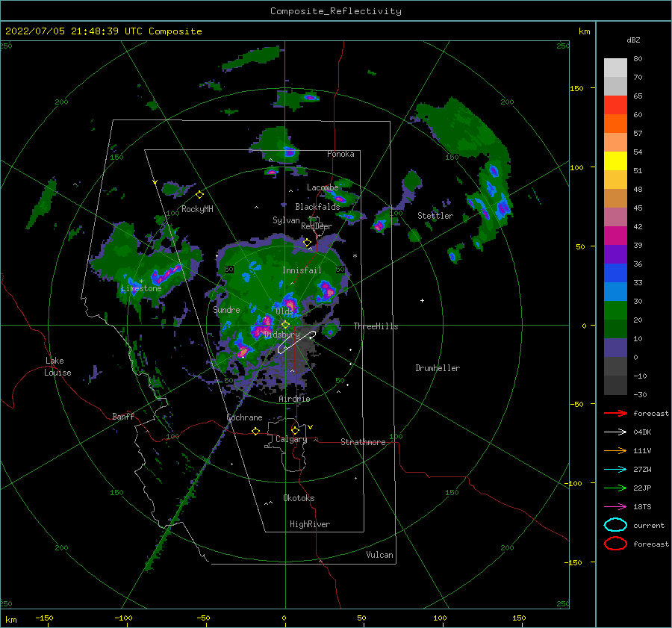Click the white 04DK arrow icon
The width and height of the screenshot is (672, 628).
click(x=615, y=432)
